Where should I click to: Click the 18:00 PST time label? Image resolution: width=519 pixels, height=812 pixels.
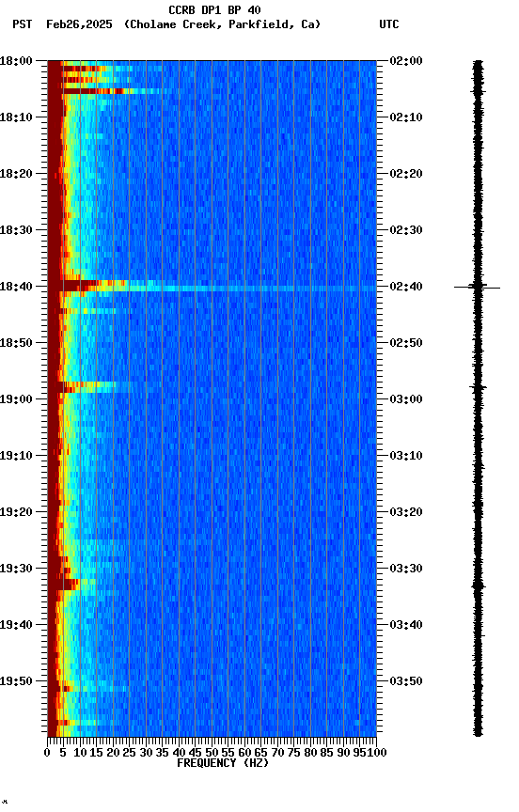click(x=16, y=61)
